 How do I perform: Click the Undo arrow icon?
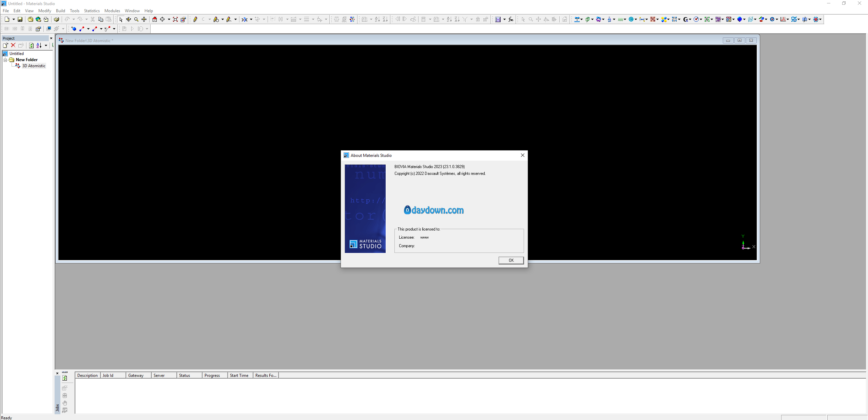point(67,19)
